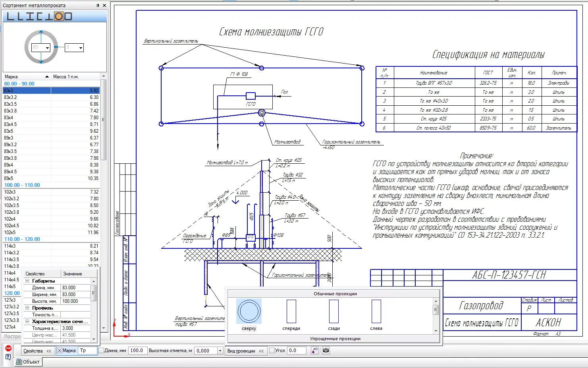This screenshot has height=368, width=588.
Task: Click the Толщина value 3.000 cell
Action: pos(75,328)
